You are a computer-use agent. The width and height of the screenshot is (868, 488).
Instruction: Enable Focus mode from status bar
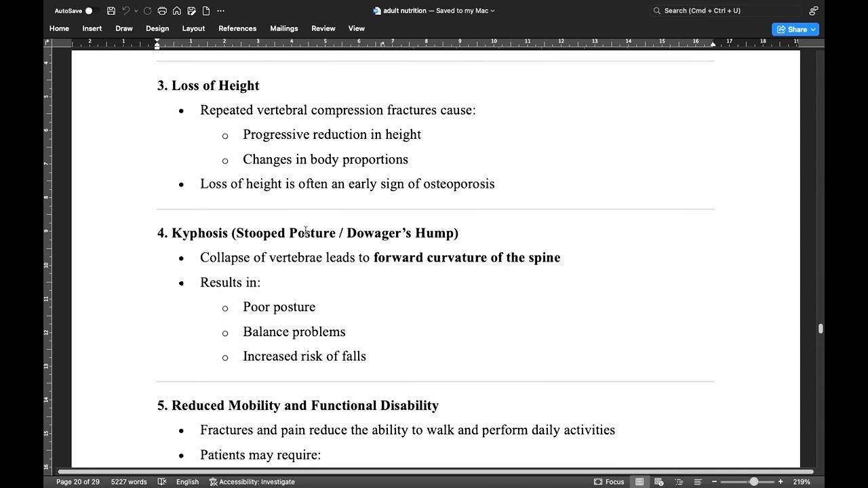pyautogui.click(x=609, y=482)
